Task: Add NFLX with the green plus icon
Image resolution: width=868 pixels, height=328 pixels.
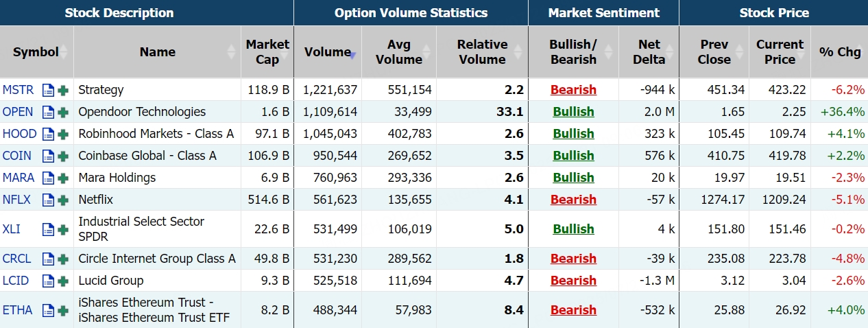Action: (x=63, y=200)
